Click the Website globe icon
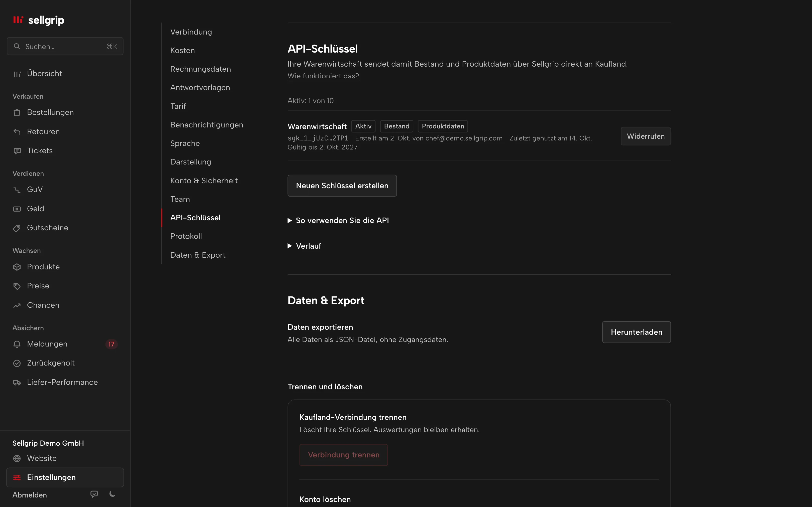Screen dimensions: 812x507 17,458
